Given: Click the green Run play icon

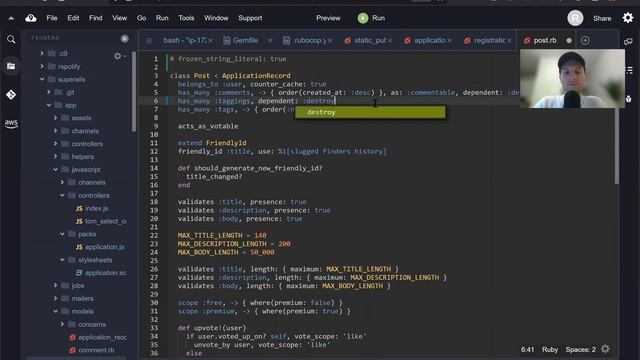Looking at the screenshot, I should (363, 18).
